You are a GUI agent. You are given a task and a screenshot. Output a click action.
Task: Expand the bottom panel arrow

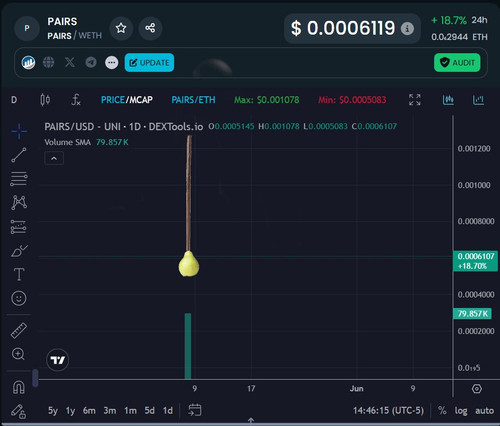(x=251, y=421)
